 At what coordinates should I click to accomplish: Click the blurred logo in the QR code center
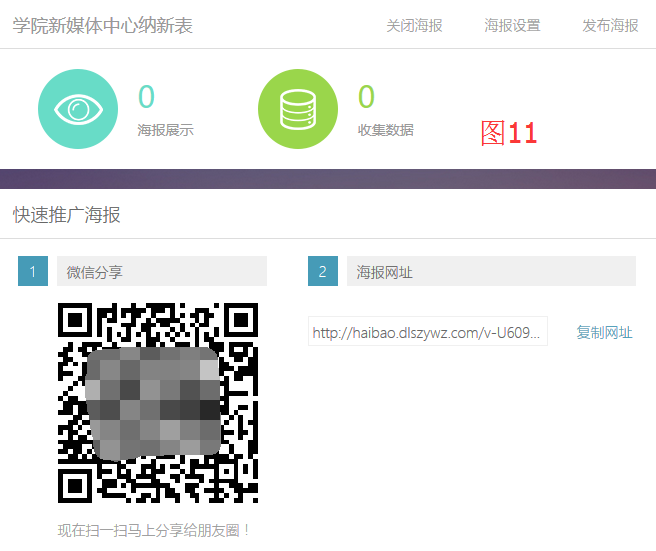click(x=153, y=403)
